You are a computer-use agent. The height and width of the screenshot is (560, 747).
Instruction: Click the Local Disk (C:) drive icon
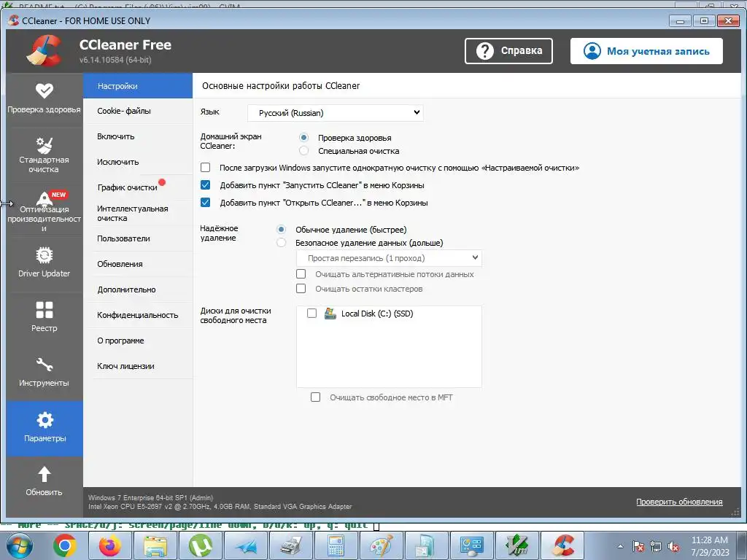(330, 314)
